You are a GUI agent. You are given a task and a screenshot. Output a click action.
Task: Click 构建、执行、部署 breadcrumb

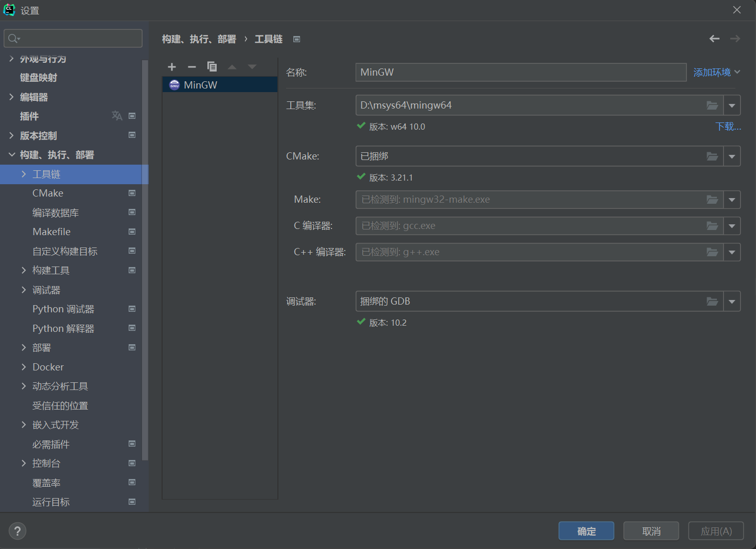tap(199, 39)
